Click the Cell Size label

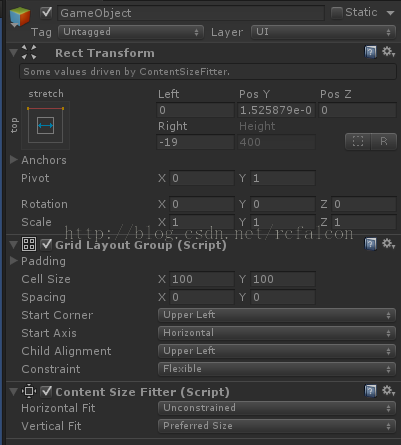pyautogui.click(x=46, y=279)
